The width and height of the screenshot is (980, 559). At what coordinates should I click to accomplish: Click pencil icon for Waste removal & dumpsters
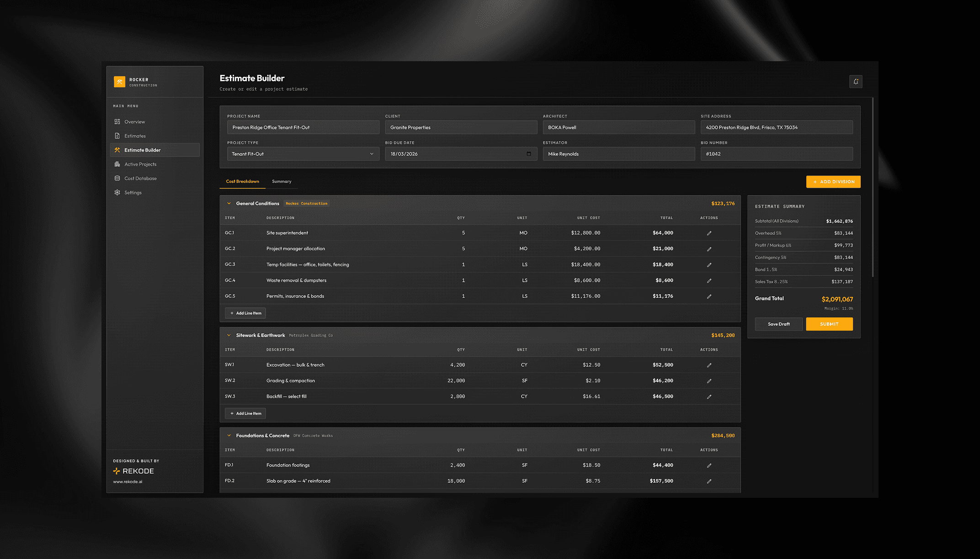(709, 281)
